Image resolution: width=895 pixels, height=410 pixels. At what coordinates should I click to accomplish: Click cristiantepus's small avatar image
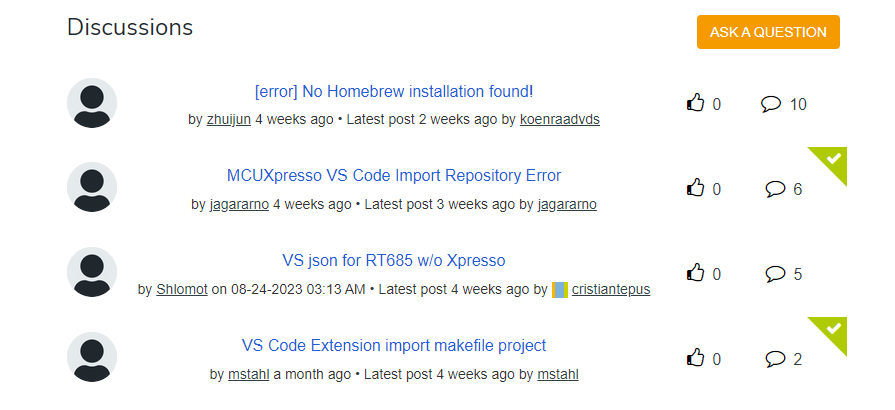point(560,289)
